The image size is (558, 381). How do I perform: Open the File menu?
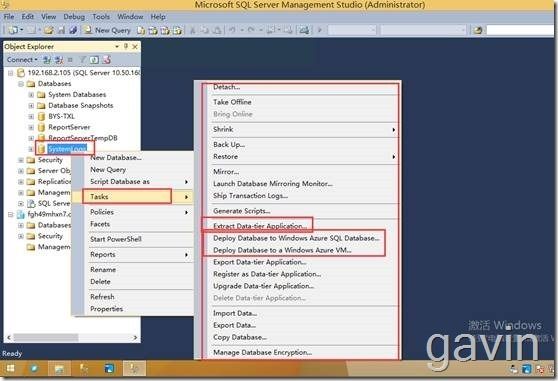coord(9,17)
